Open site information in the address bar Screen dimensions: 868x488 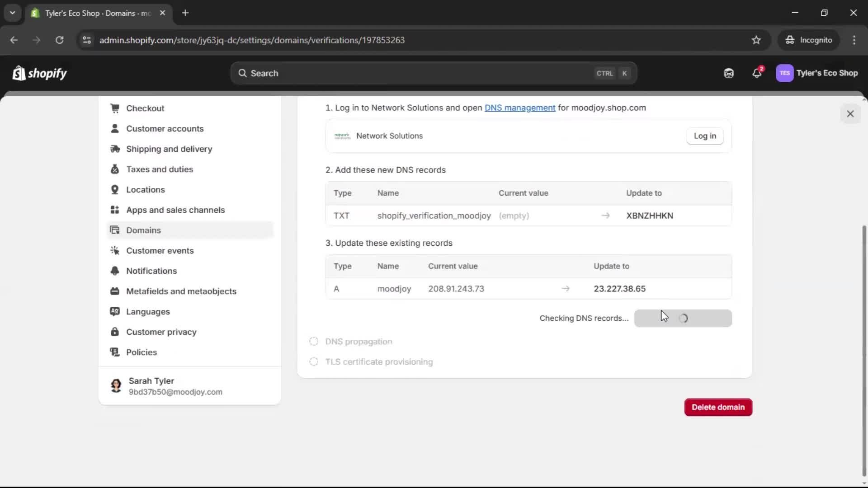pos(86,40)
